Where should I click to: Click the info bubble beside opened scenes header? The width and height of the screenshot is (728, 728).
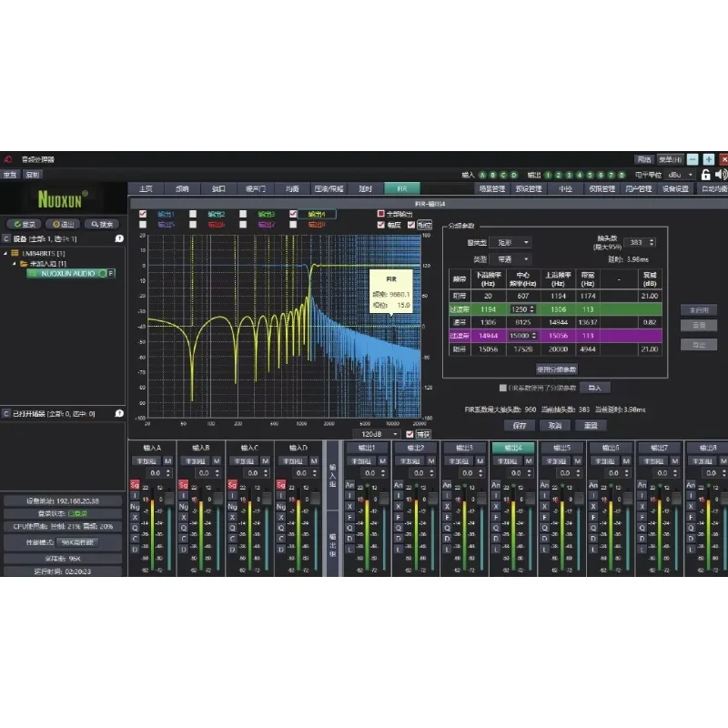[x=119, y=413]
